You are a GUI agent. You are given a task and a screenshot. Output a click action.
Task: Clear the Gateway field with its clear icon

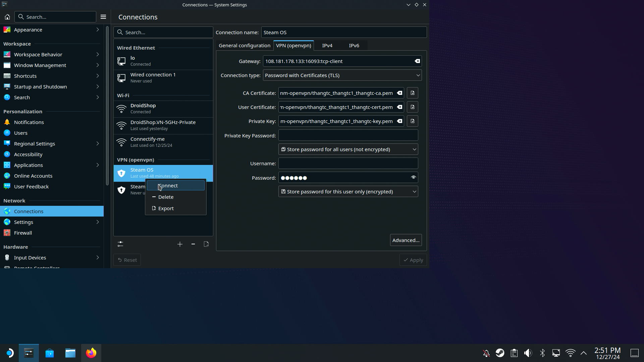click(x=417, y=61)
